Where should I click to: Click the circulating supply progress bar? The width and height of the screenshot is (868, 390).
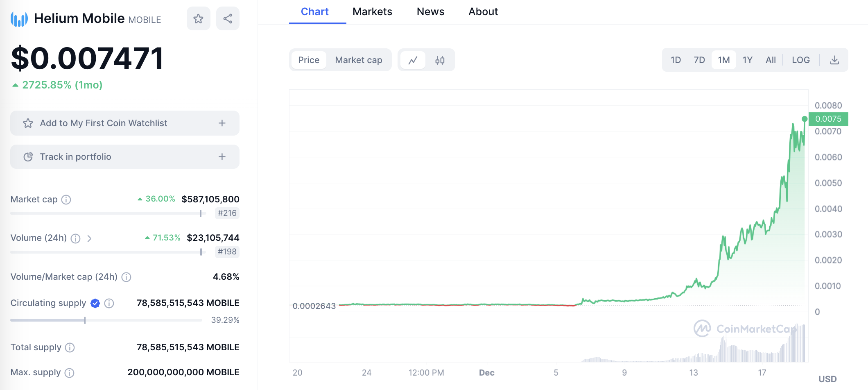[x=106, y=320]
